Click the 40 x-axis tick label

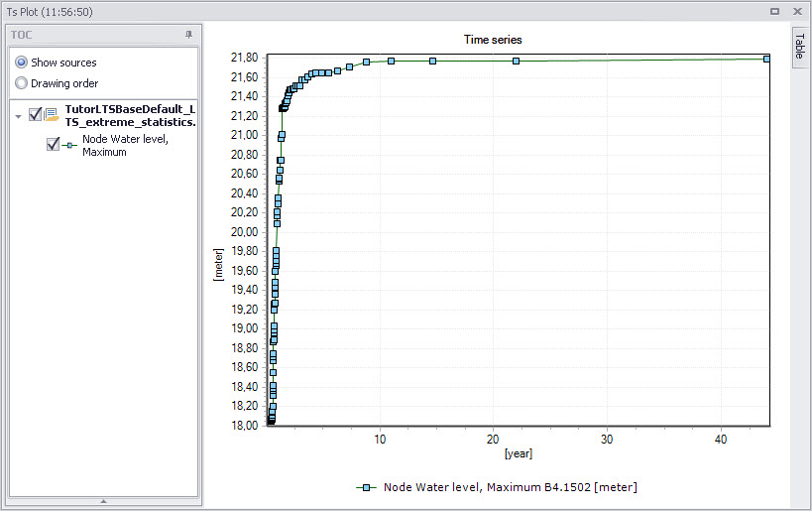click(x=721, y=440)
